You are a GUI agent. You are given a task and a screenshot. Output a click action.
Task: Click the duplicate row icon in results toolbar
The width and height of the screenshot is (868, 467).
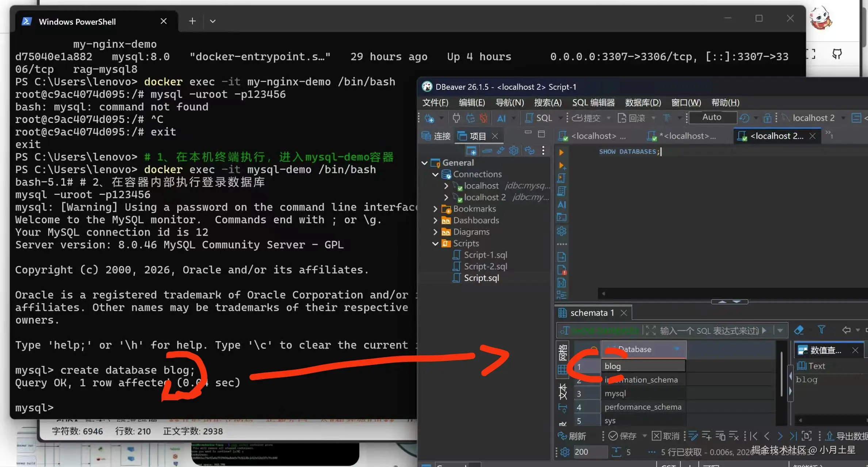(x=720, y=436)
